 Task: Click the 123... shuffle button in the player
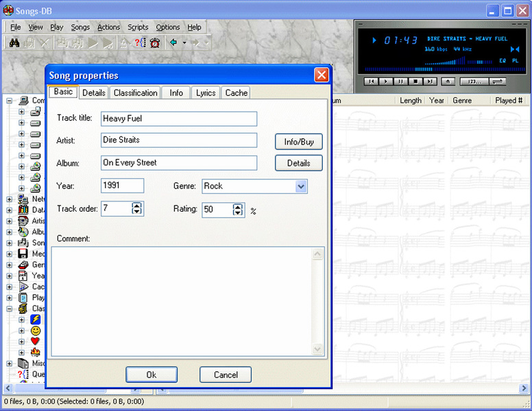pos(474,82)
